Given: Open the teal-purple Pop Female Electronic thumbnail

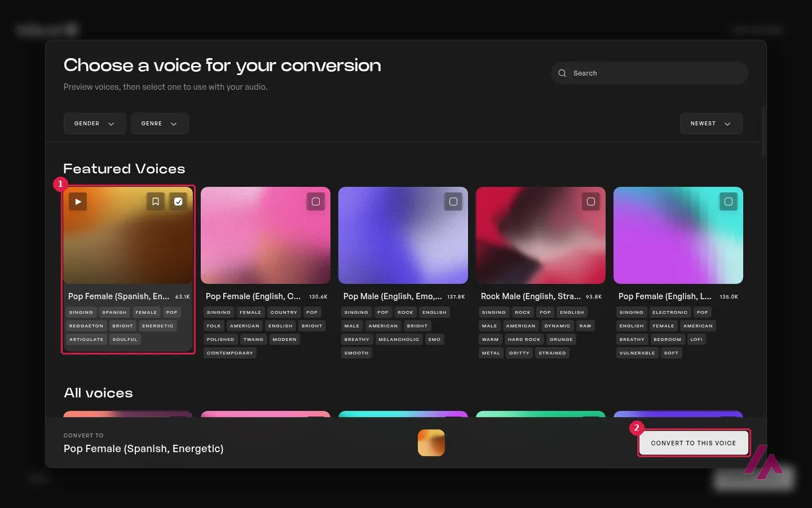Looking at the screenshot, I should point(678,235).
